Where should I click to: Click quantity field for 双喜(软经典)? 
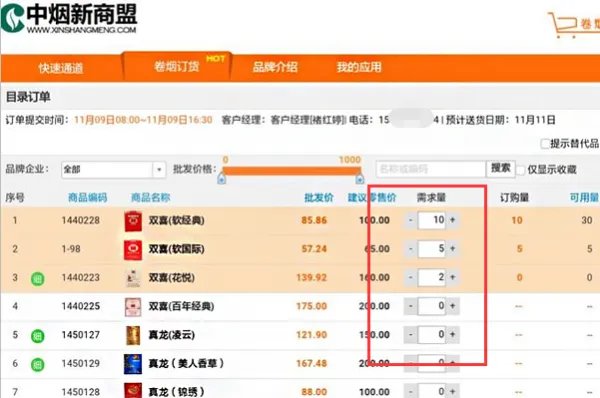pyautogui.click(x=432, y=220)
